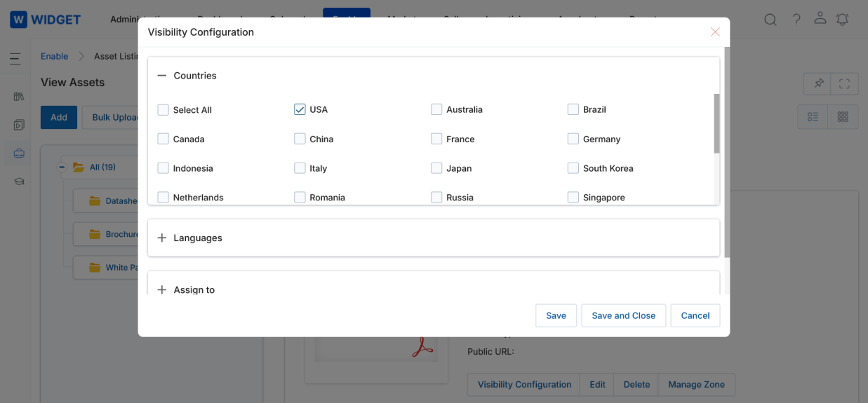Expand the Assign to section
Screen dimensions: 868x403
(162, 290)
